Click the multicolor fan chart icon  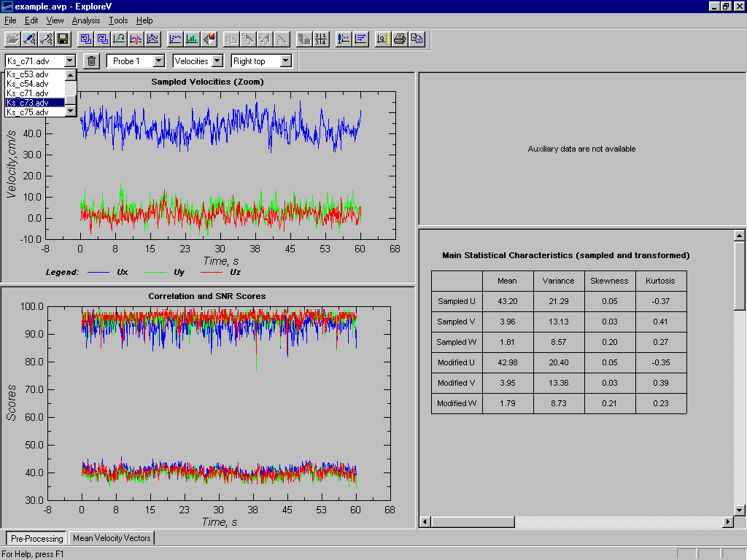[209, 39]
